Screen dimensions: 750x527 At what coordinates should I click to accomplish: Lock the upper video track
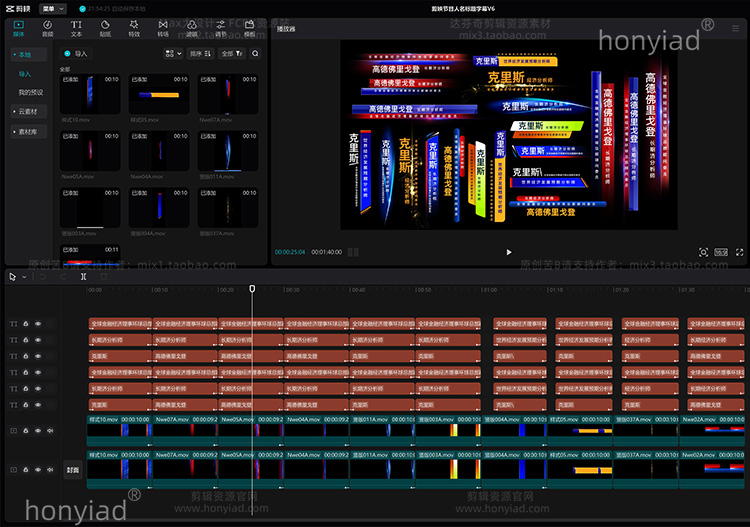(x=26, y=431)
